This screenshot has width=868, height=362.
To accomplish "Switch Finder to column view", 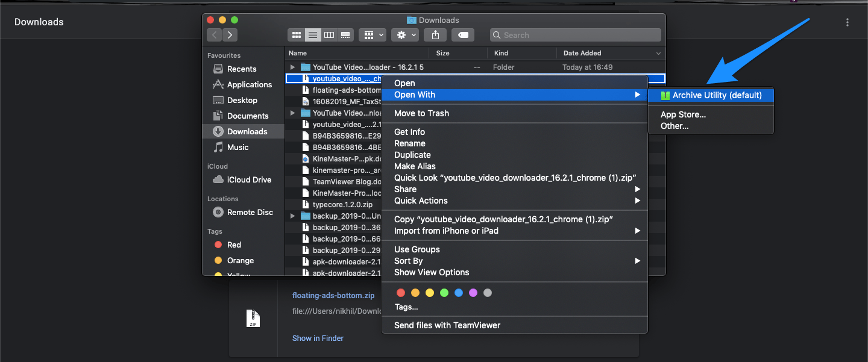I will click(x=329, y=35).
